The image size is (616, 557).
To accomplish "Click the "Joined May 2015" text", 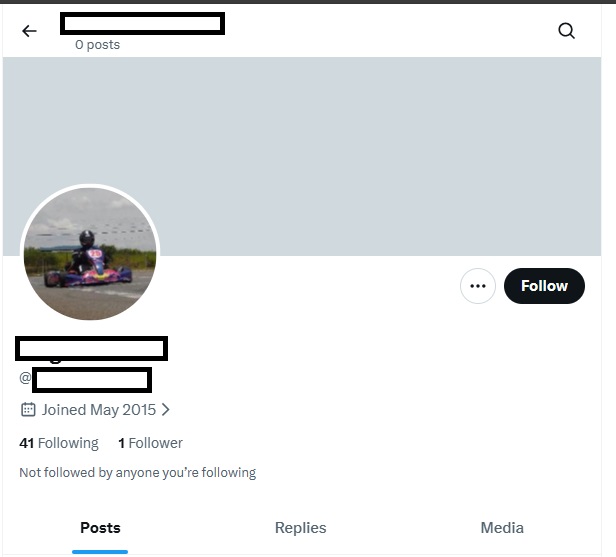I will point(99,409).
